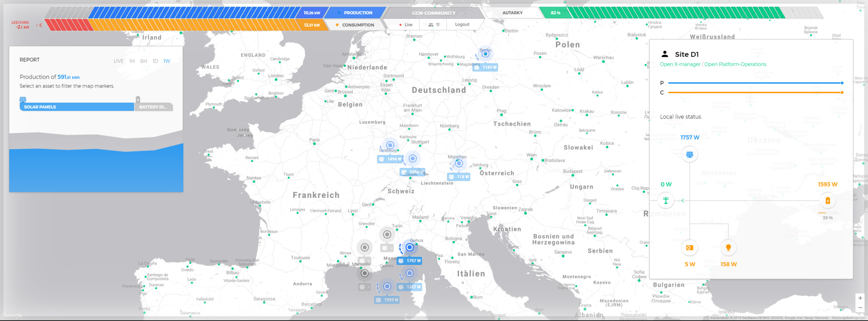Click the battery icon showing 1593 W
The height and width of the screenshot is (321, 868).
[828, 201]
